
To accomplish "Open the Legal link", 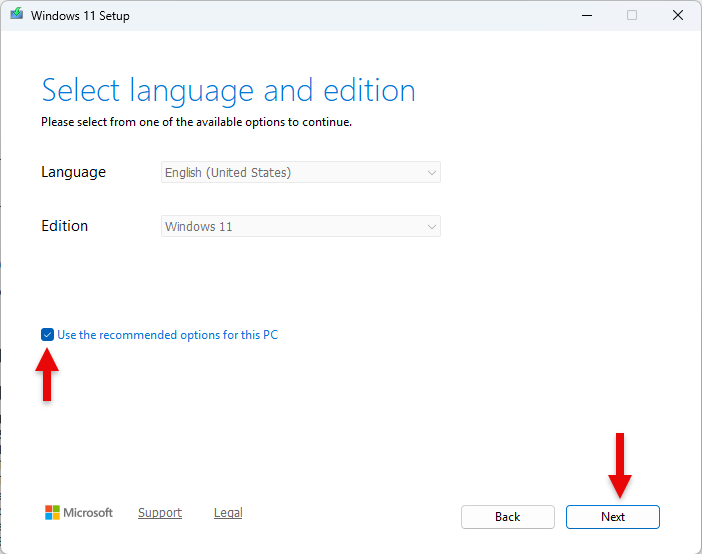I will 228,512.
